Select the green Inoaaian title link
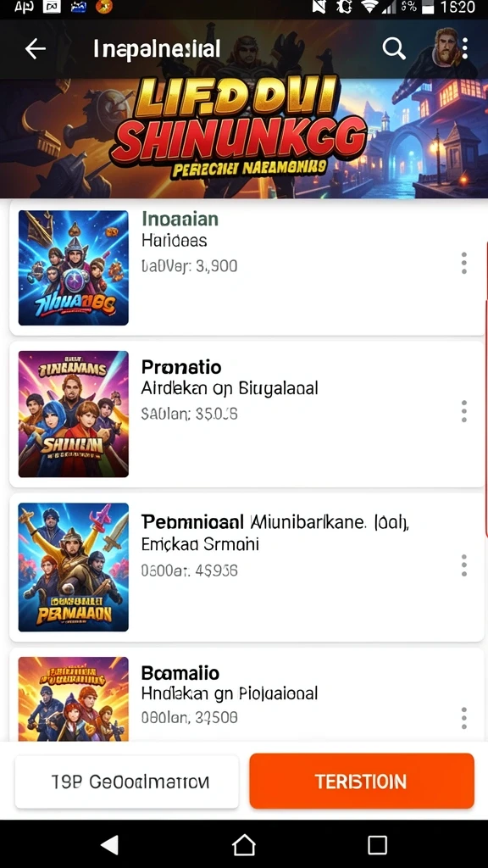The height and width of the screenshot is (868, 488). (180, 219)
